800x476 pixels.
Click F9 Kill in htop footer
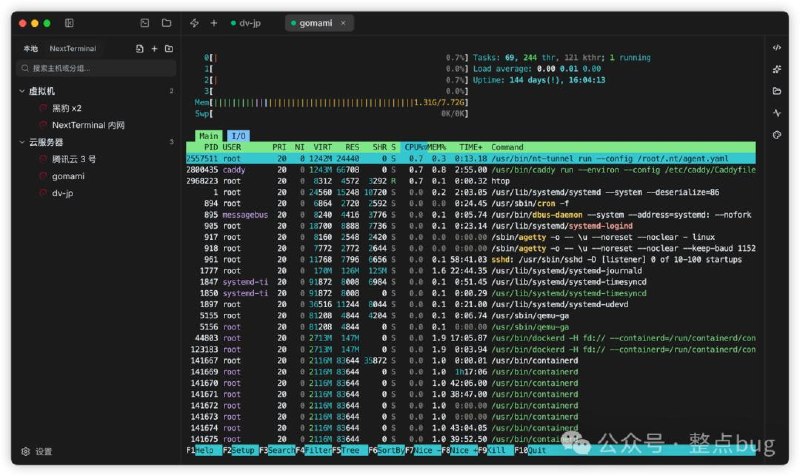(495, 450)
